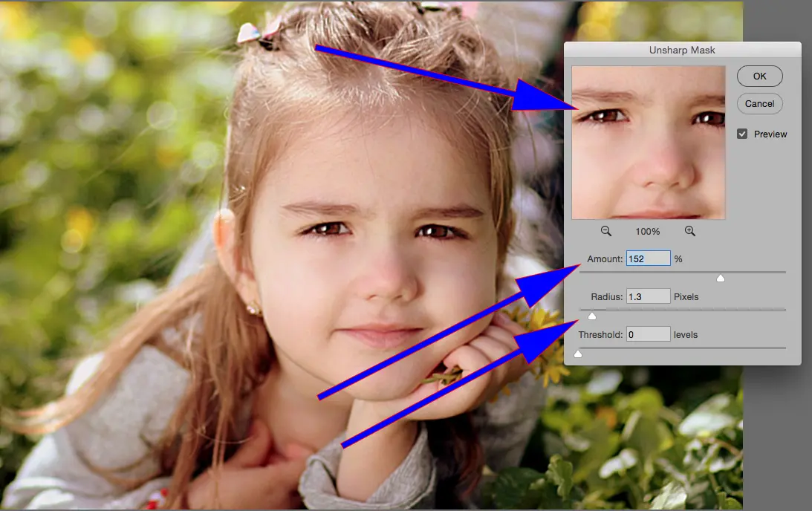The image size is (812, 511).
Task: Click the Unsharp Mask title bar
Action: [682, 50]
